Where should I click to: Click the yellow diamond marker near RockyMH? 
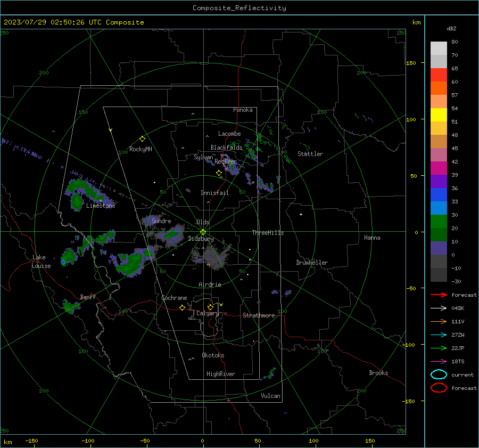pos(142,139)
